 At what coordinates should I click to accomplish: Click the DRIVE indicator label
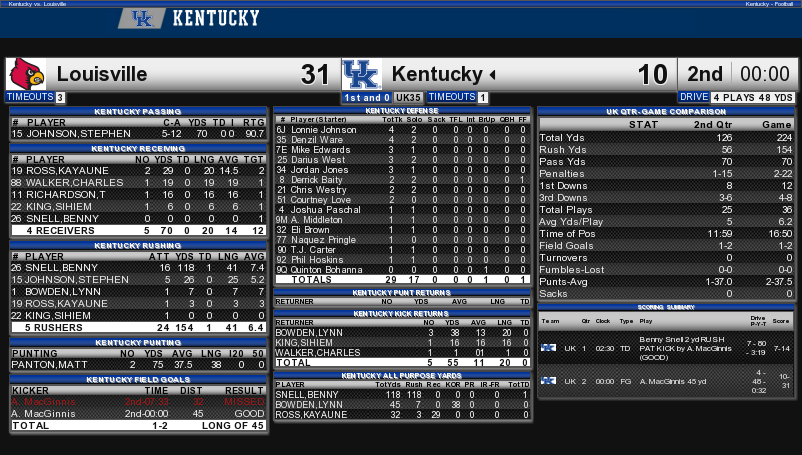pyautogui.click(x=694, y=97)
